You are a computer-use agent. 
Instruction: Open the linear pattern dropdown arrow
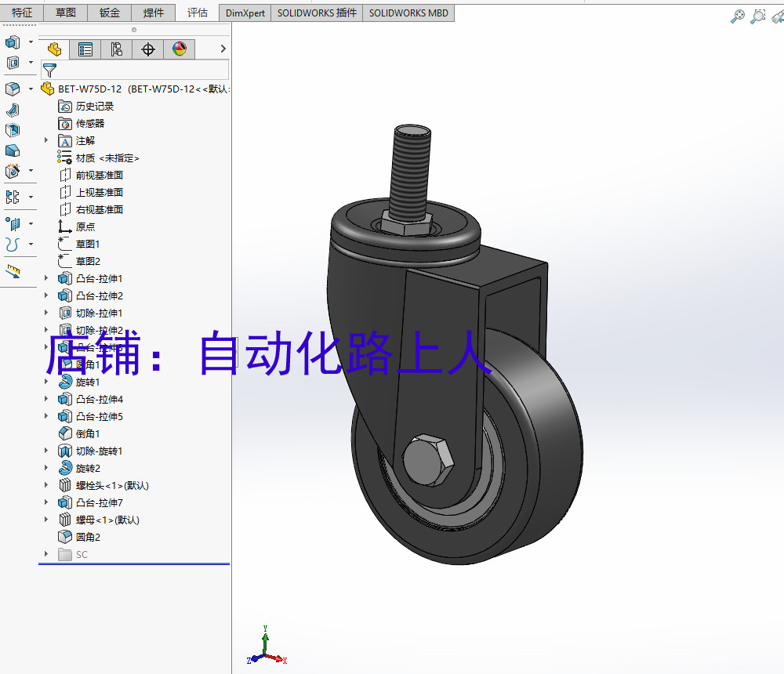[x=31, y=197]
